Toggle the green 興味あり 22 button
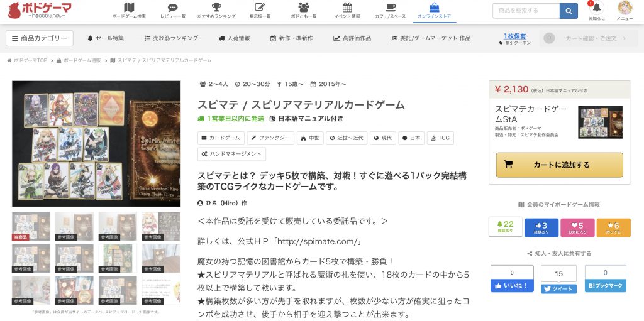The image size is (644, 321). (505, 227)
